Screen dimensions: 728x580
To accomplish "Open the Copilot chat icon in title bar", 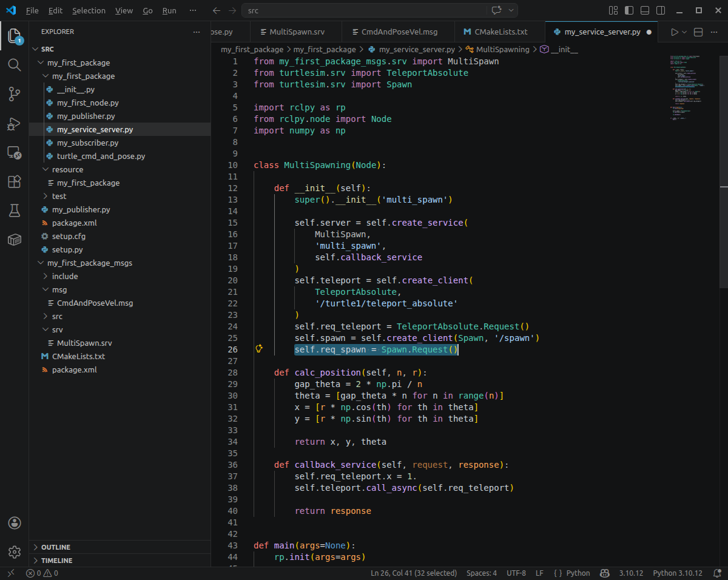I will [x=496, y=10].
